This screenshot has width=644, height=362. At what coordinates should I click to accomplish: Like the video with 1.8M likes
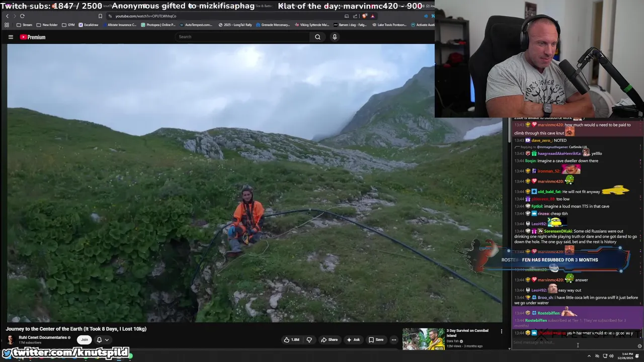pos(292,339)
